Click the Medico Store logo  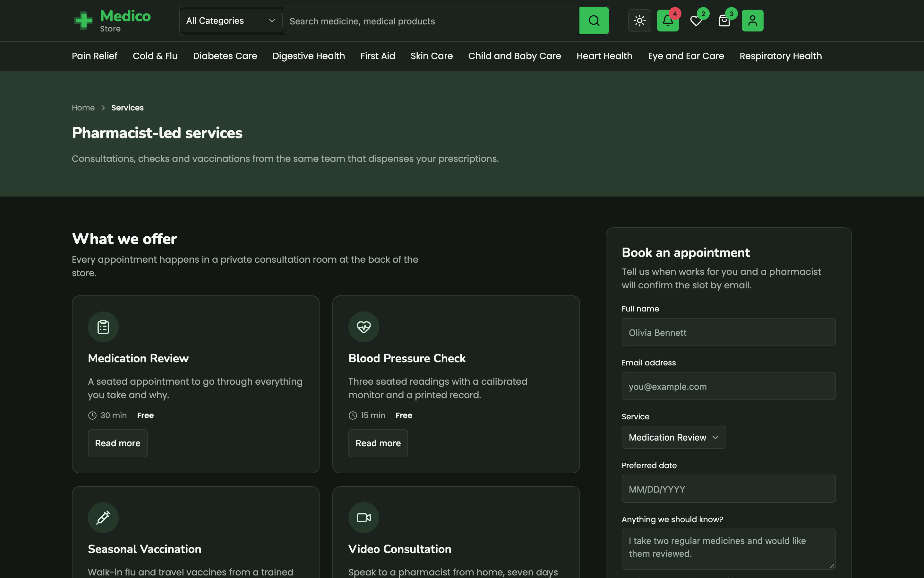point(112,21)
